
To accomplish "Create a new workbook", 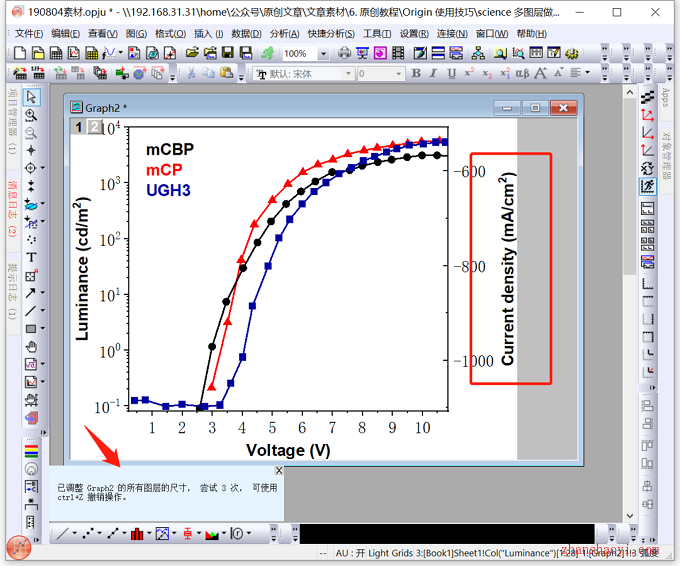I will point(56,53).
